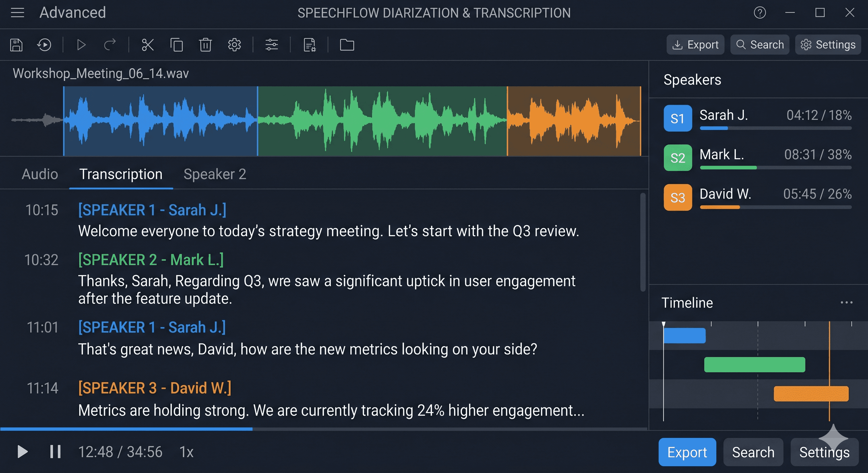Click the orange David timeline segment
Viewport: 868px width, 473px height.
811,394
